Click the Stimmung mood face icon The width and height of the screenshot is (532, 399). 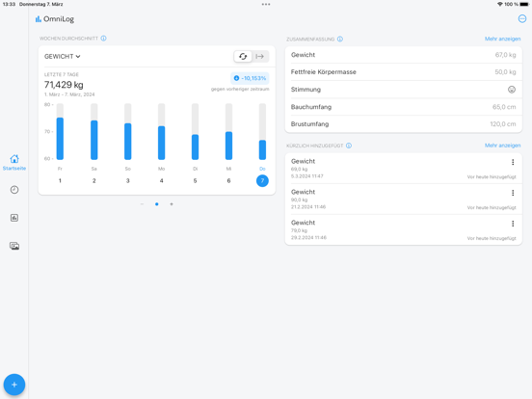(512, 90)
